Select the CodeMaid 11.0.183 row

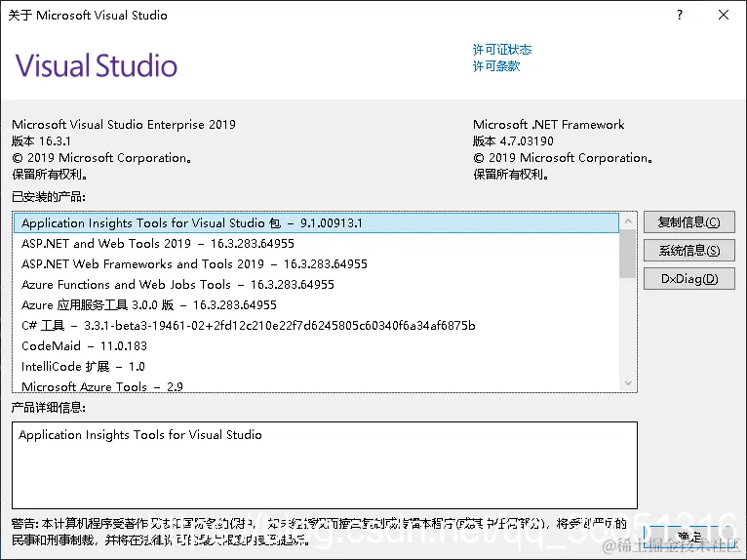tap(316, 346)
